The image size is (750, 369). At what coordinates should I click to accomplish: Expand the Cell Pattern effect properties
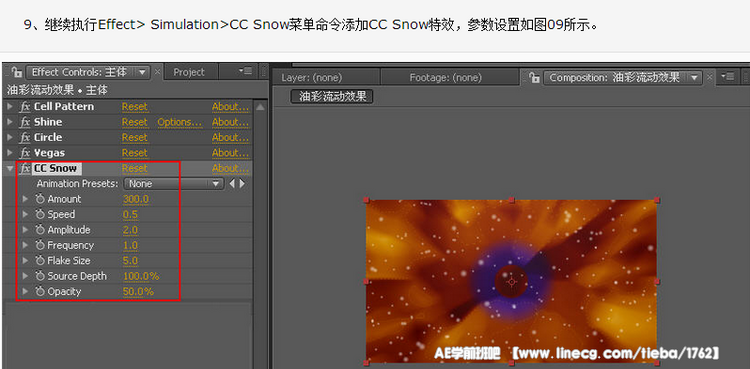point(10,107)
